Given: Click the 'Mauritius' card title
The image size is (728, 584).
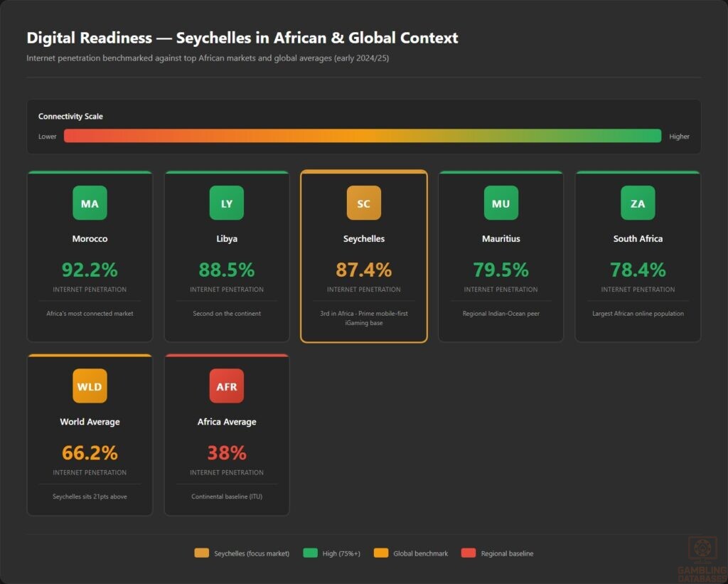Looking at the screenshot, I should (501, 239).
